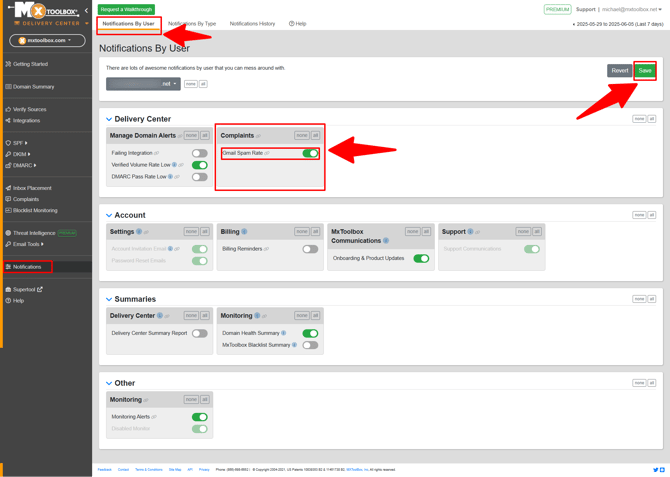The height and width of the screenshot is (477, 670).
Task: Turn on the Billing Reminders toggle
Action: tap(310, 249)
